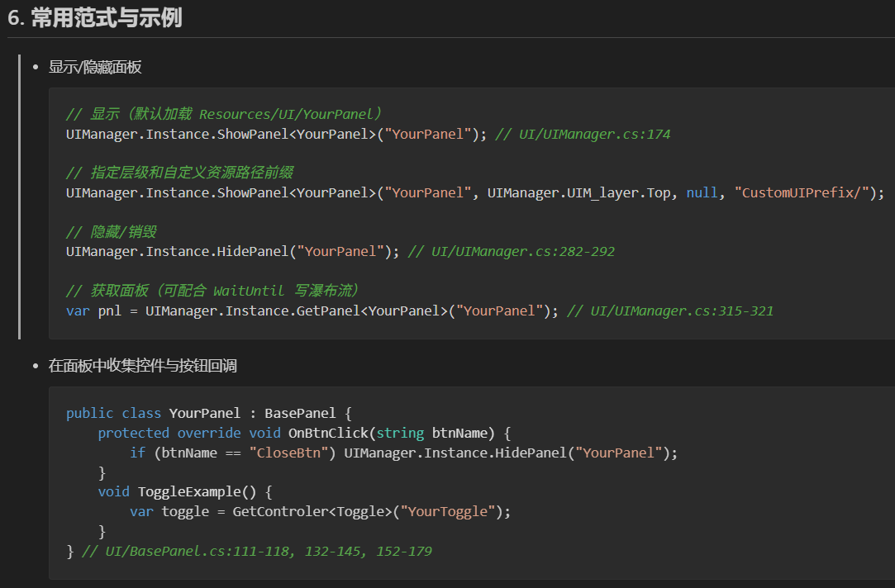895x588 pixels.
Task: Click the "CustomUIPrefix/" string literal
Action: pos(802,192)
